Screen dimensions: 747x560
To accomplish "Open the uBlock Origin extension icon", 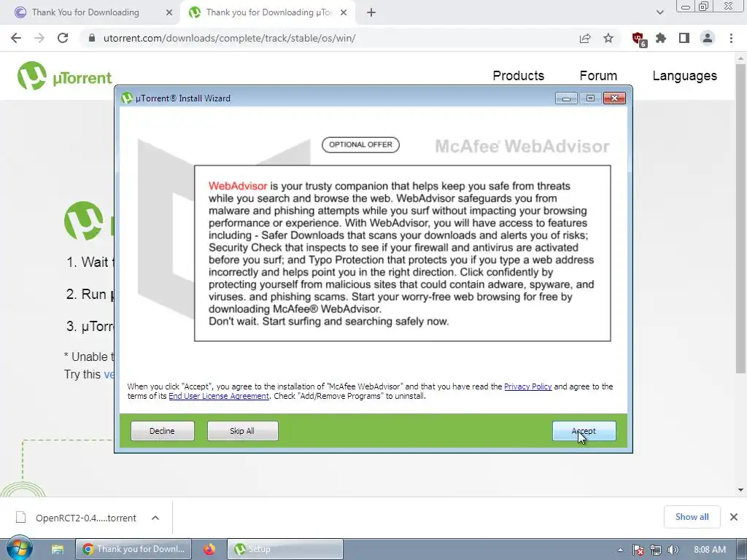I will (x=638, y=39).
